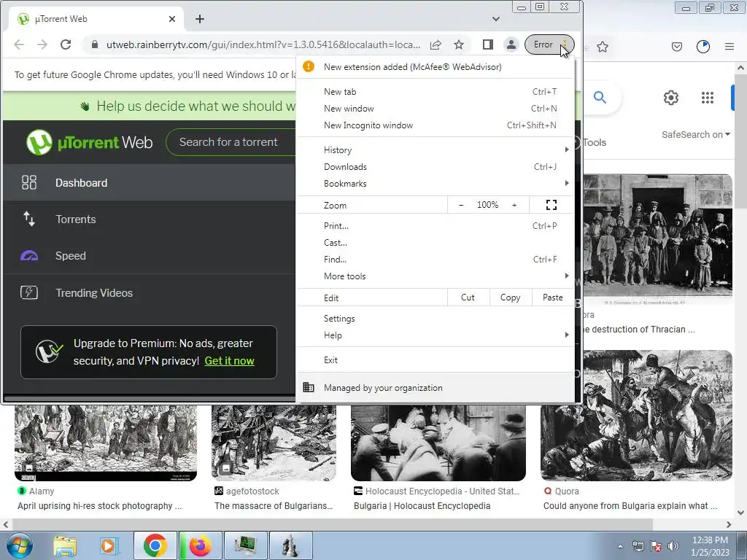The width and height of the screenshot is (747, 560).
Task: Close the µTorrent Web tab
Action: 172,19
